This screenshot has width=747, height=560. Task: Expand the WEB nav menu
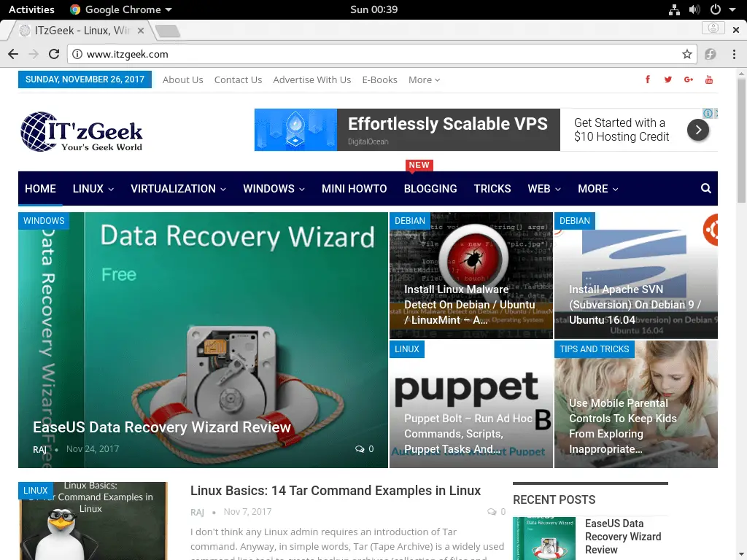[544, 189]
